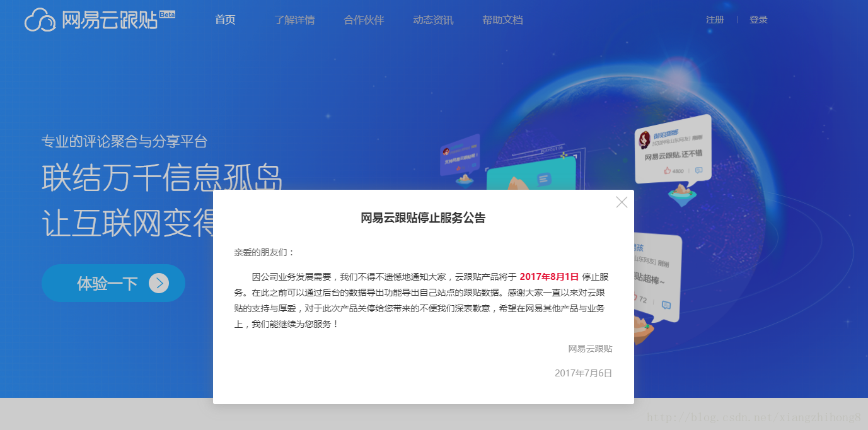Open the 帮助文档 menu item
The height and width of the screenshot is (430, 868).
pyautogui.click(x=502, y=20)
